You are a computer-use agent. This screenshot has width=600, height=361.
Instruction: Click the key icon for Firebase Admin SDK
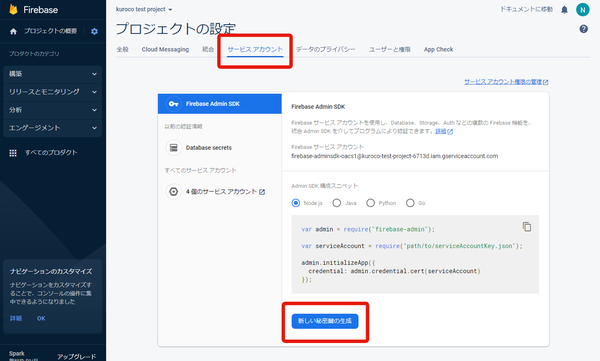[x=173, y=104]
